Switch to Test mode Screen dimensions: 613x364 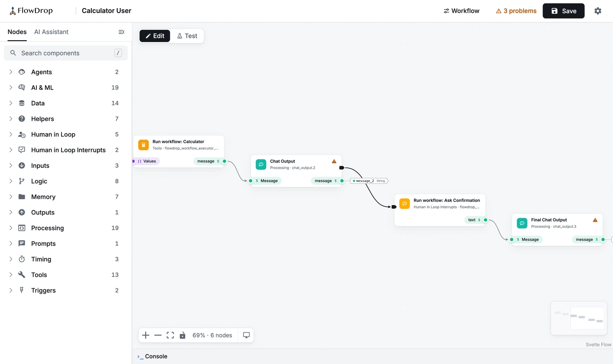pyautogui.click(x=187, y=36)
